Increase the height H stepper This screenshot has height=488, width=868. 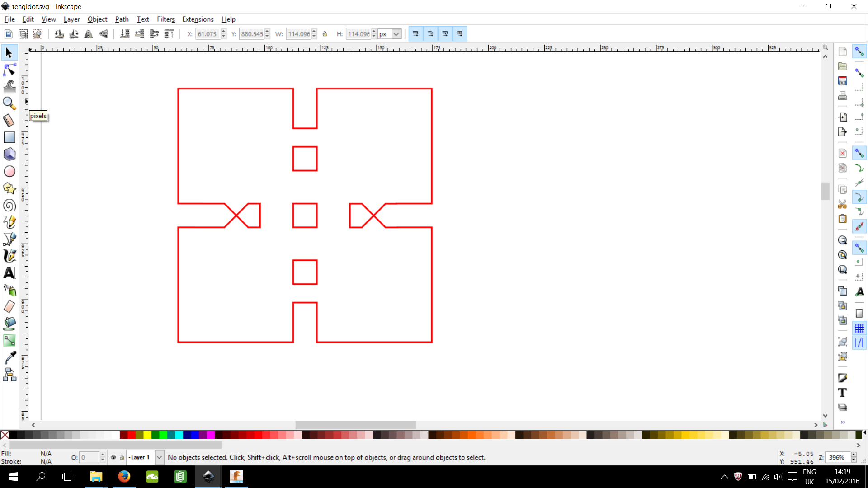[374, 31]
